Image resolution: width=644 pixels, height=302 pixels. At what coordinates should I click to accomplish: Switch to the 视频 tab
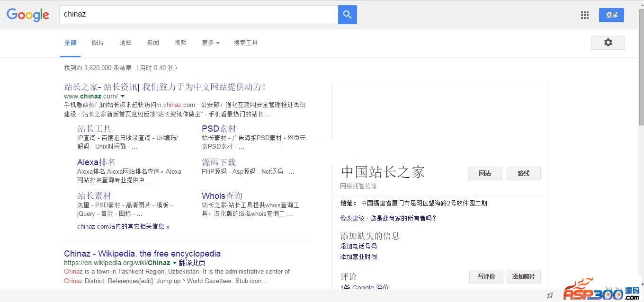pyautogui.click(x=180, y=43)
